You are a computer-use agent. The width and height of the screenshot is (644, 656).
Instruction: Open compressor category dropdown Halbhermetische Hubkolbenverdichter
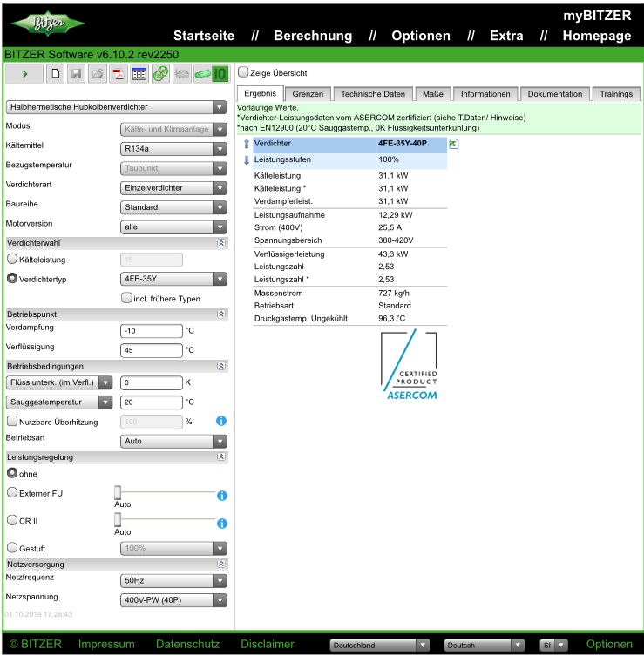pyautogui.click(x=116, y=107)
